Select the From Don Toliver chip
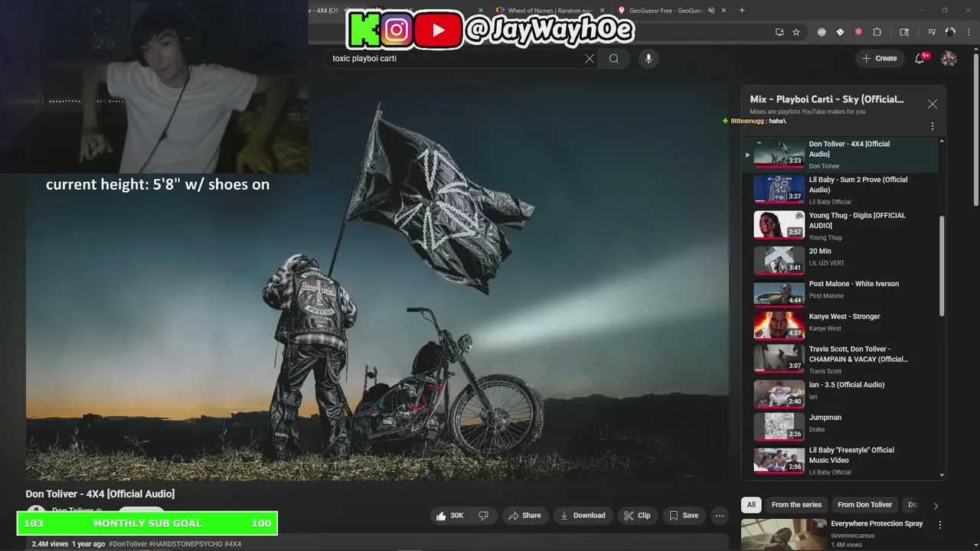This screenshot has height=551, width=980. click(864, 505)
